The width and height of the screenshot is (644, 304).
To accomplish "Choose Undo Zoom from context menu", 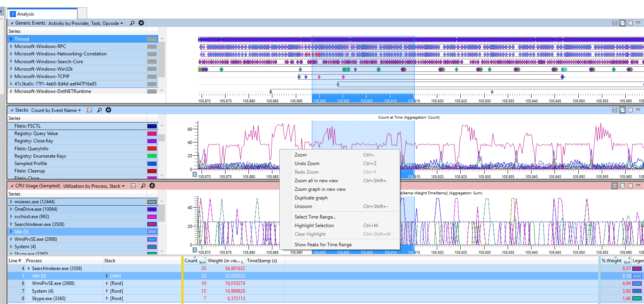I will (340, 164).
